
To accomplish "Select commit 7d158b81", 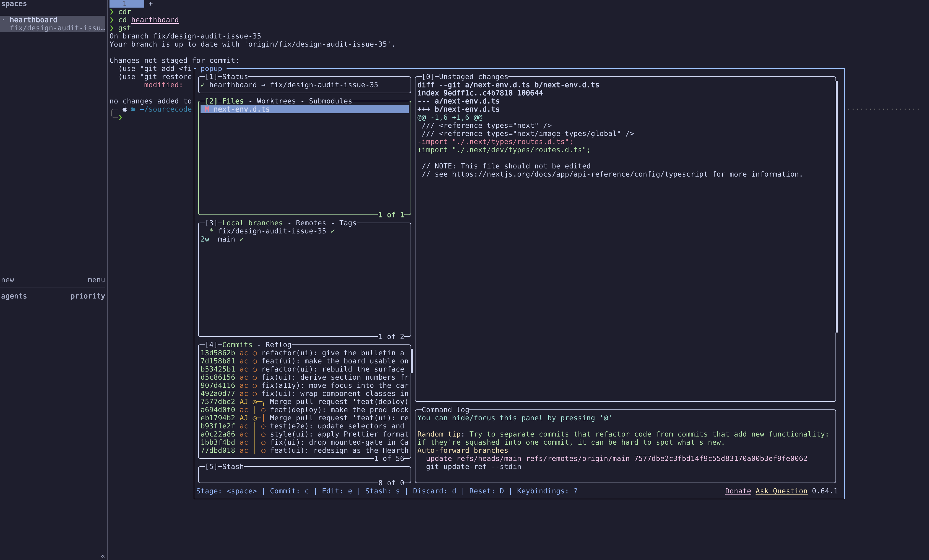I will pyautogui.click(x=304, y=361).
